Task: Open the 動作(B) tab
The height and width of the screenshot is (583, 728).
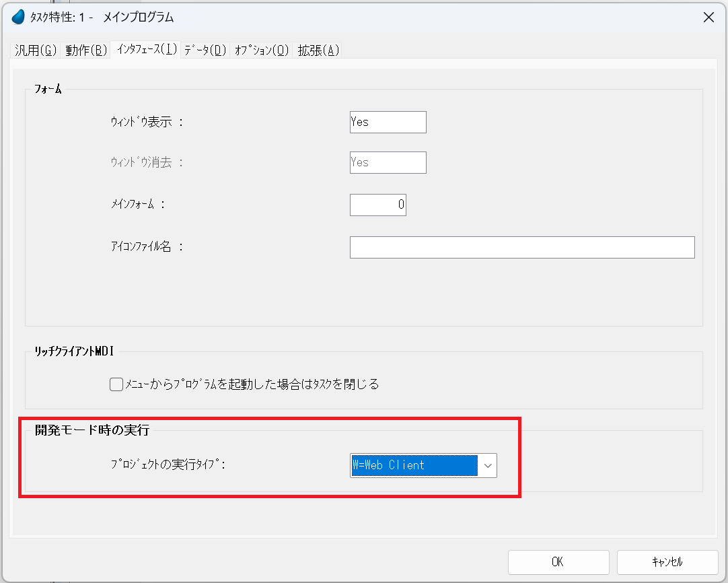Action: point(86,50)
